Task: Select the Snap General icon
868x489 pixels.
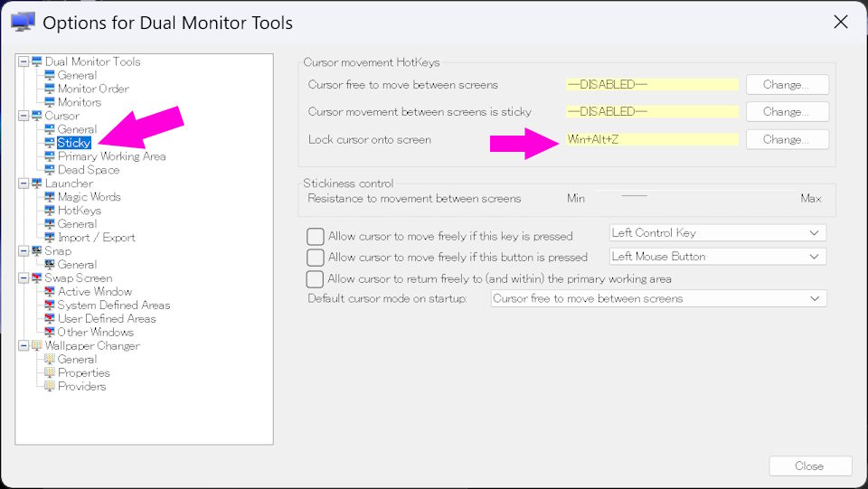Action: coord(50,265)
